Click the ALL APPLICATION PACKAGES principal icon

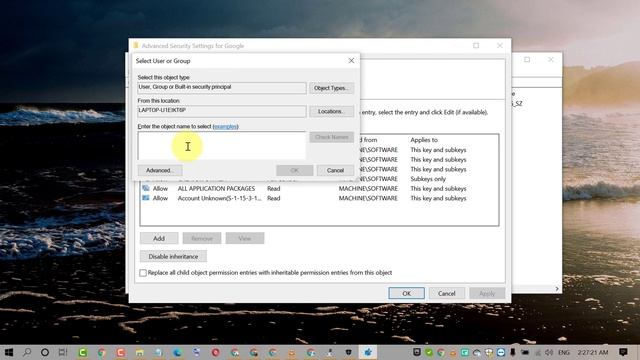[146, 188]
